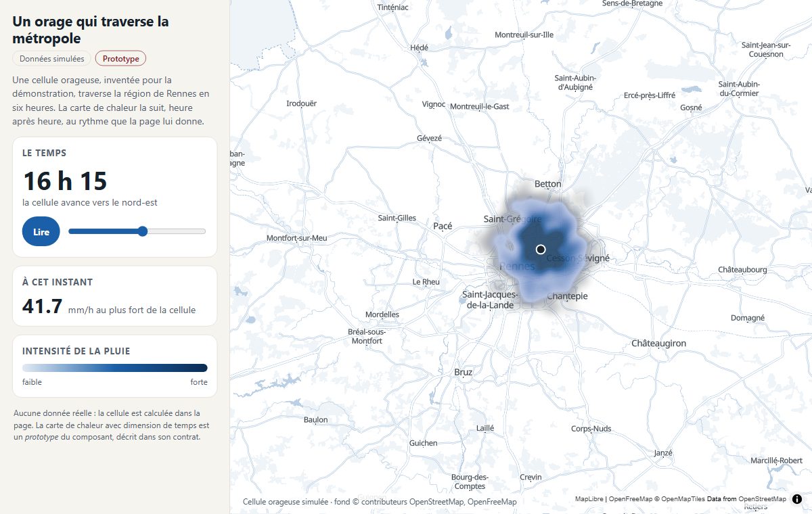Click the Bréal-sous-Montfort map label

click(x=367, y=336)
